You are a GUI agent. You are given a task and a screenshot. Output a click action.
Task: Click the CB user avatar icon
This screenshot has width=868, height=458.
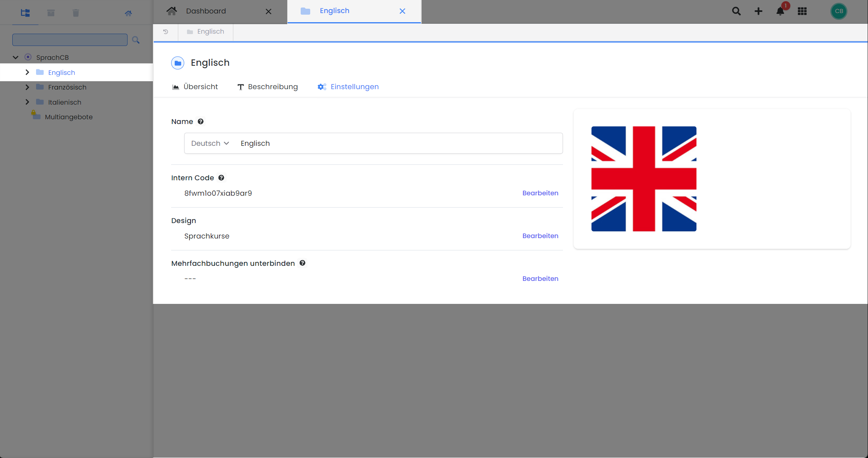point(839,10)
